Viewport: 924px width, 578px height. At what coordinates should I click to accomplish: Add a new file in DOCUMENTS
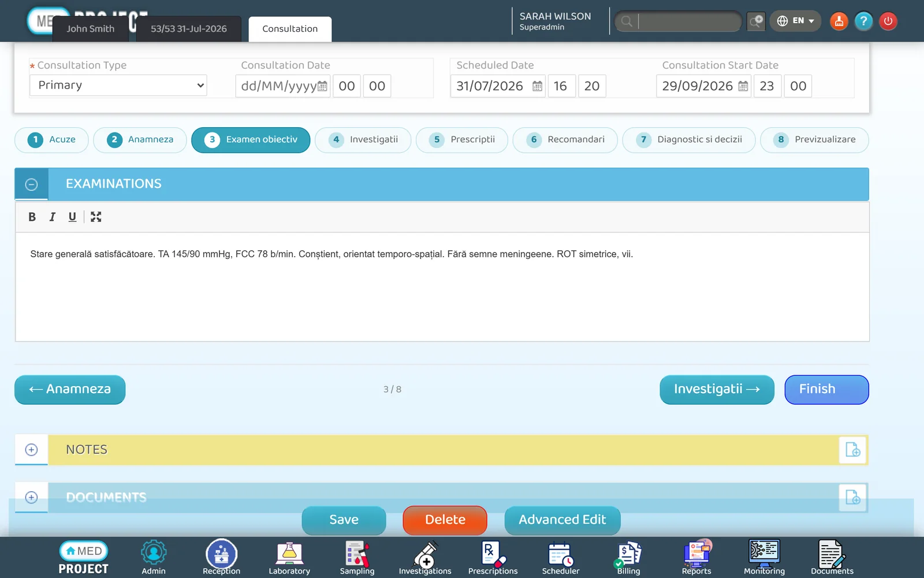click(x=853, y=498)
